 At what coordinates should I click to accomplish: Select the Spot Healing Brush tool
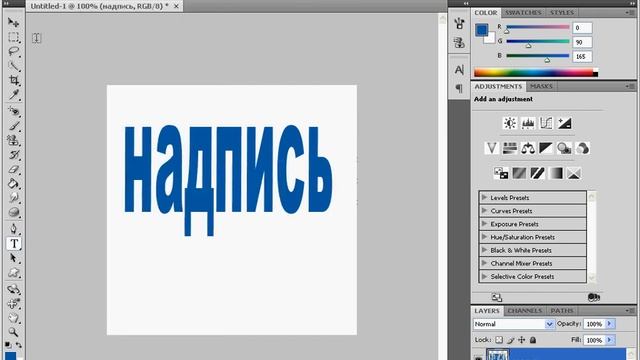pos(13,111)
